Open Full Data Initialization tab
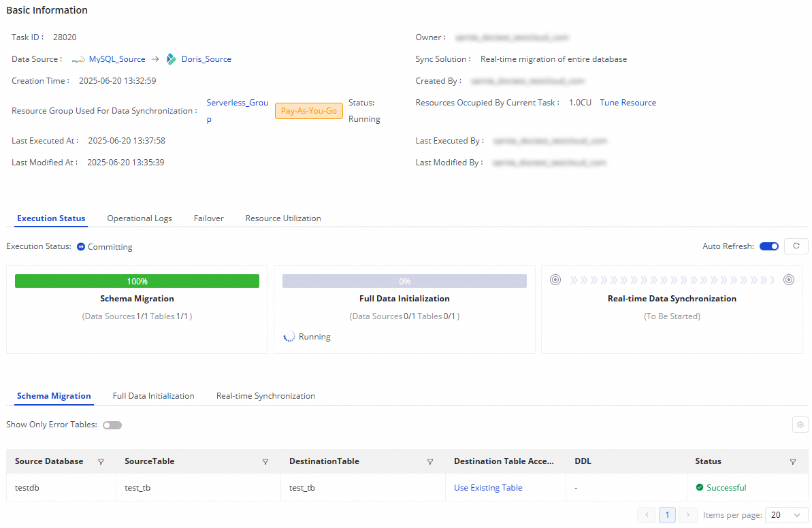Viewport: 812px width, 528px height. [153, 396]
